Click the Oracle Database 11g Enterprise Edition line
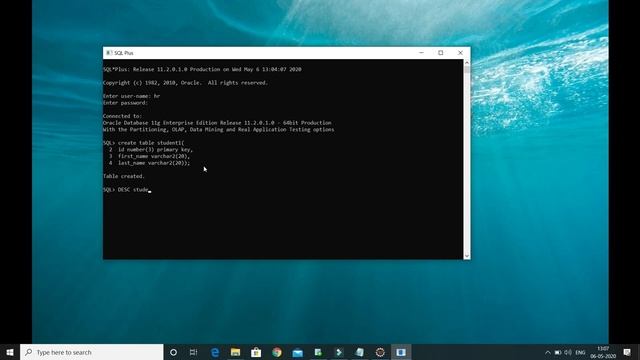 point(217,122)
